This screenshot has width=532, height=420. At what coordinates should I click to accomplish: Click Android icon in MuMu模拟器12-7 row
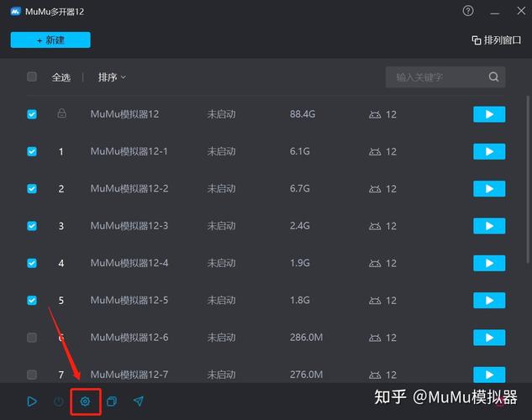pyautogui.click(x=375, y=375)
